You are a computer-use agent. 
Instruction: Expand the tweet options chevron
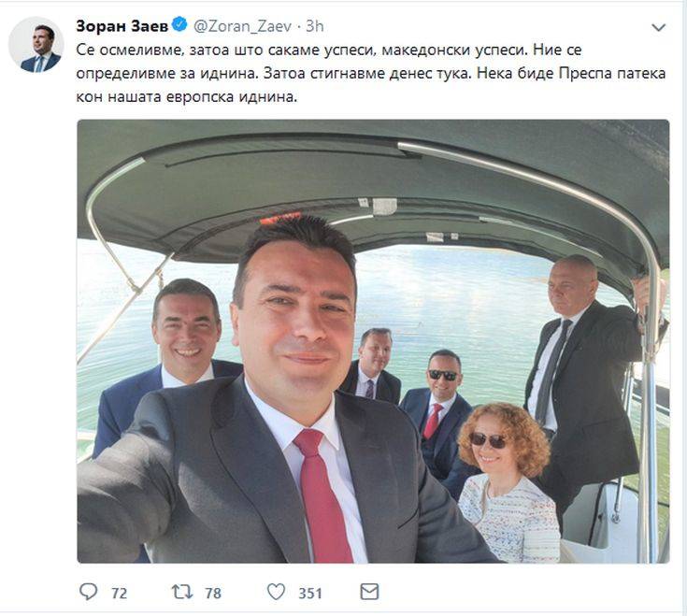659,28
